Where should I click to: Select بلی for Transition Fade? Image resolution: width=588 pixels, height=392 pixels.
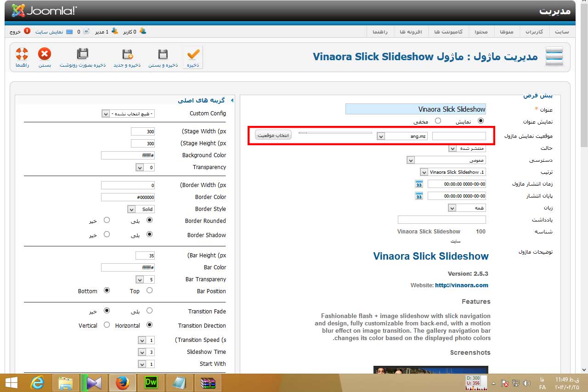[x=149, y=311]
